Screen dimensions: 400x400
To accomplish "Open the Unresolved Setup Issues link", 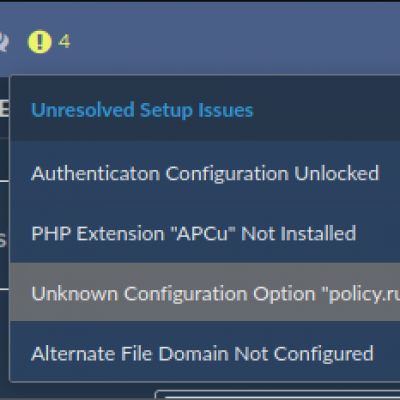I will (x=142, y=110).
